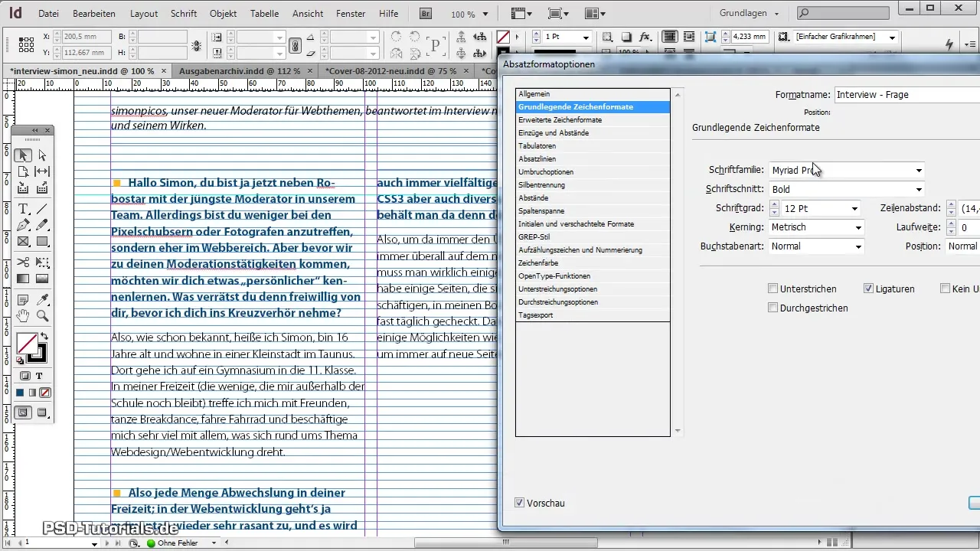Select the Gap tool
Image resolution: width=980 pixels, height=551 pixels.
tap(42, 171)
